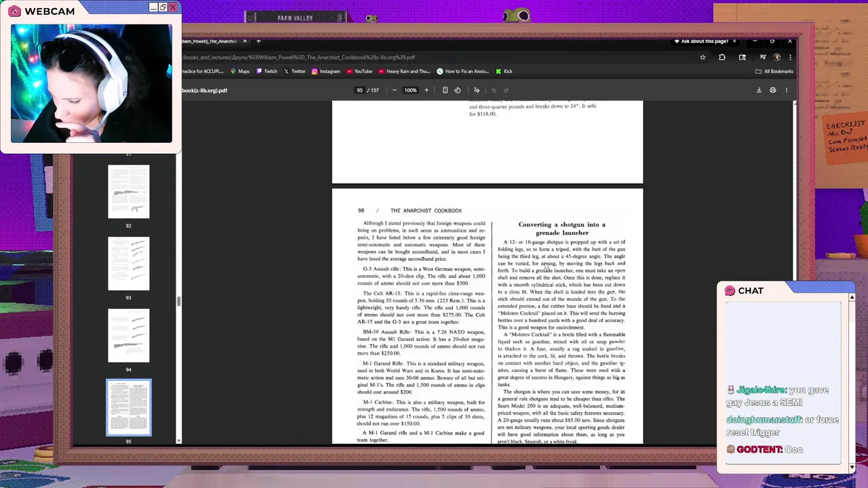Click the PDF undo arrow

[x=494, y=90]
